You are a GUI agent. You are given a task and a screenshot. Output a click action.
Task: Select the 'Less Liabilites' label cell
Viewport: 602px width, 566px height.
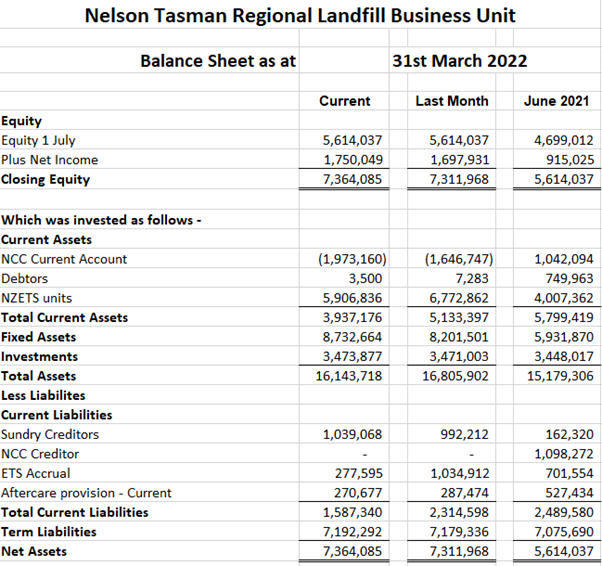coord(43,396)
